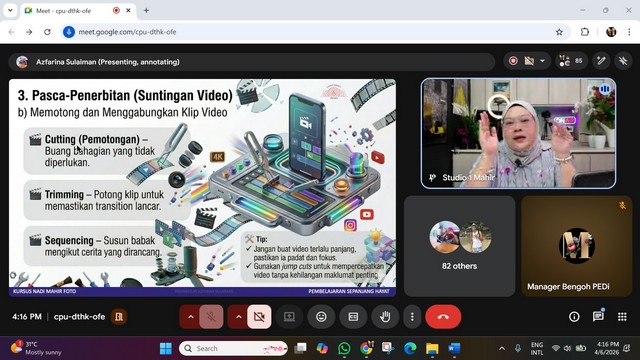640x360 pixels.
Task: Open audio settings arrow beside microphone
Action: (191, 317)
